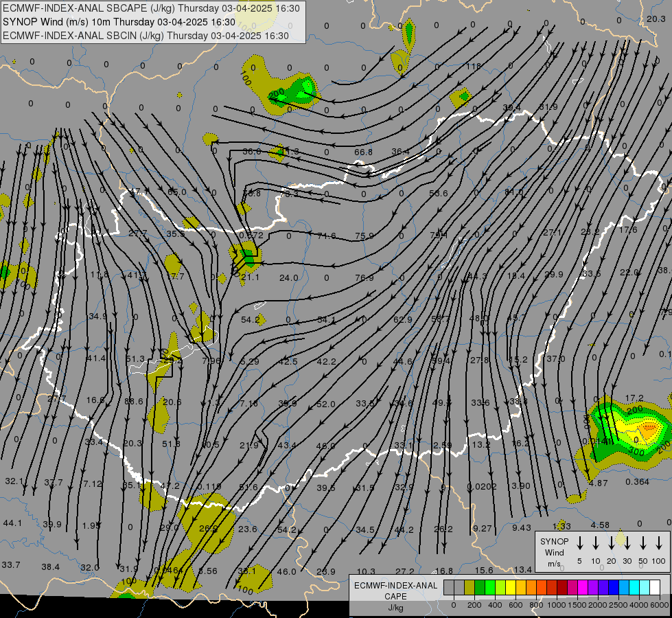
Task: Pick the orange swatch just before 800
Action: click(x=531, y=588)
